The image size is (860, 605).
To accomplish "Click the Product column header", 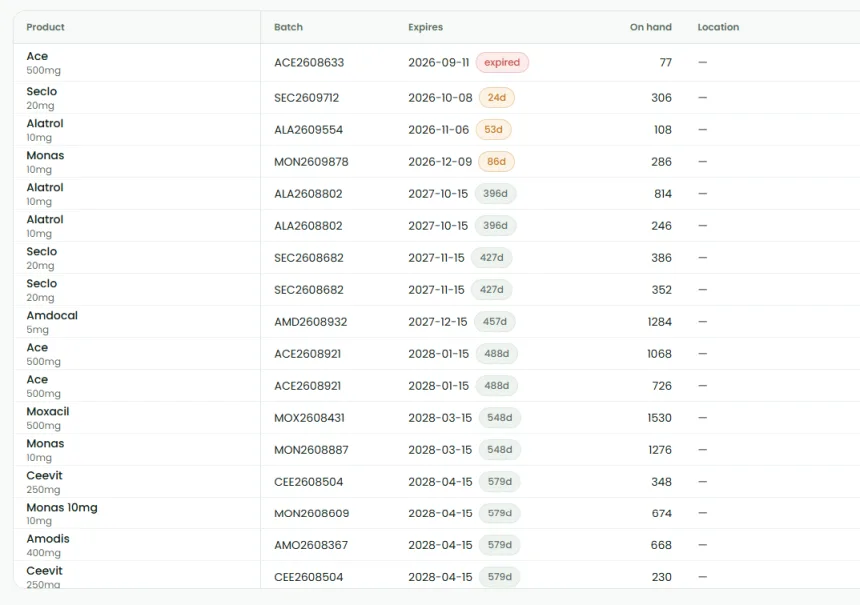I will click(46, 27).
